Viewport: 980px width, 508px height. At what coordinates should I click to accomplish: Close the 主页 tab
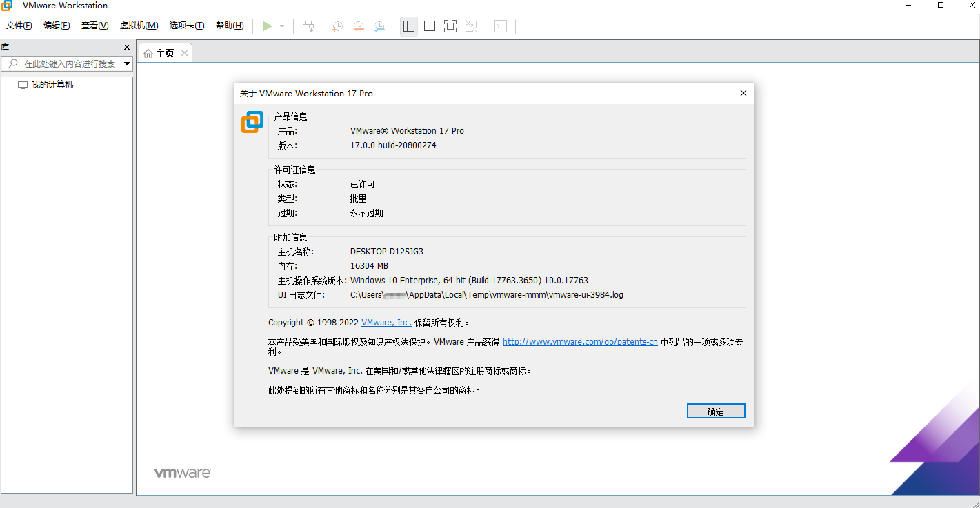(184, 53)
